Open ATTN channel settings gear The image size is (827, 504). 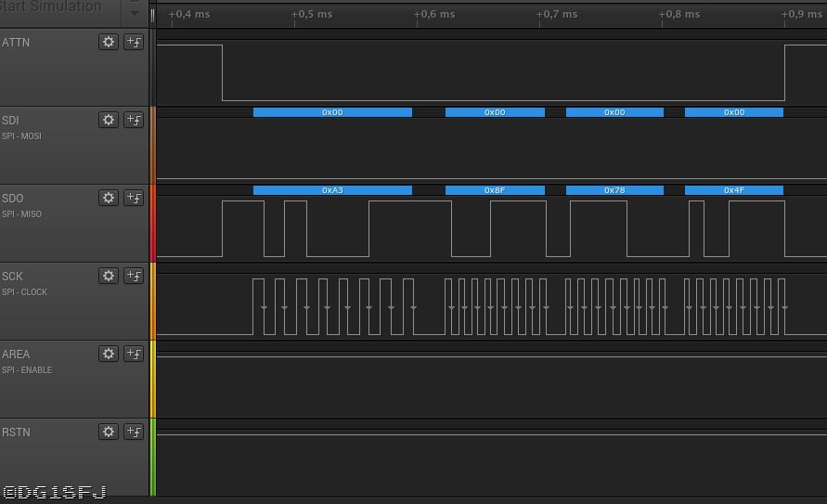(x=109, y=42)
